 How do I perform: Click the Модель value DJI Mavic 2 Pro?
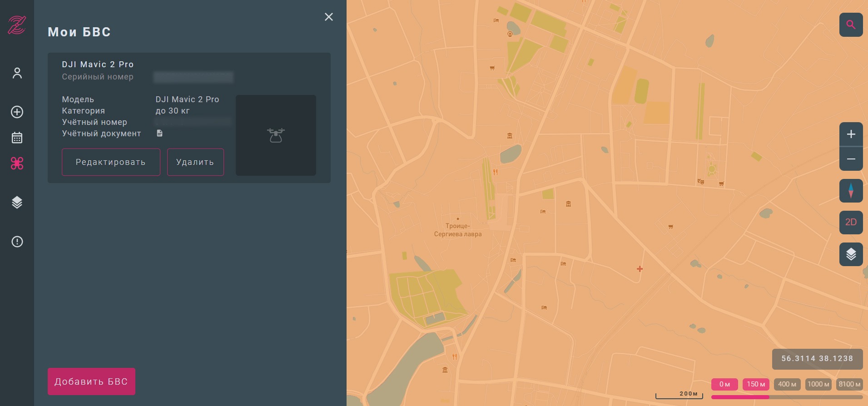click(187, 99)
